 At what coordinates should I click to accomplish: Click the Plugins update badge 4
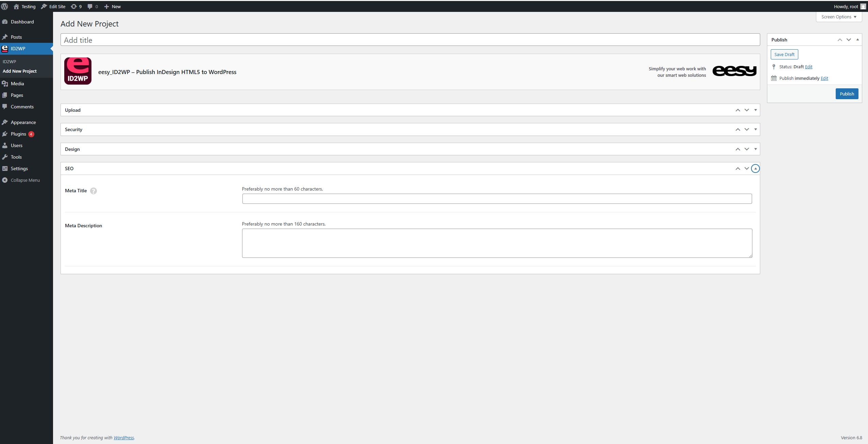coord(31,134)
